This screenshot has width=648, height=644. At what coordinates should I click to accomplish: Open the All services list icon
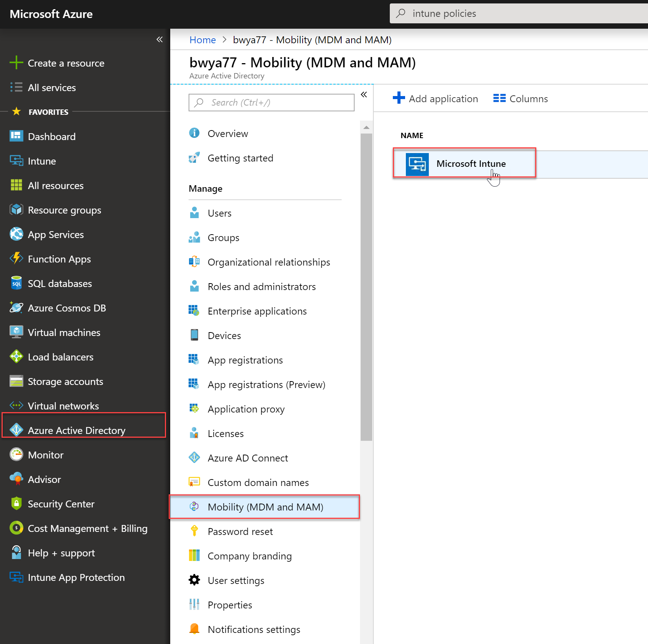tap(16, 87)
